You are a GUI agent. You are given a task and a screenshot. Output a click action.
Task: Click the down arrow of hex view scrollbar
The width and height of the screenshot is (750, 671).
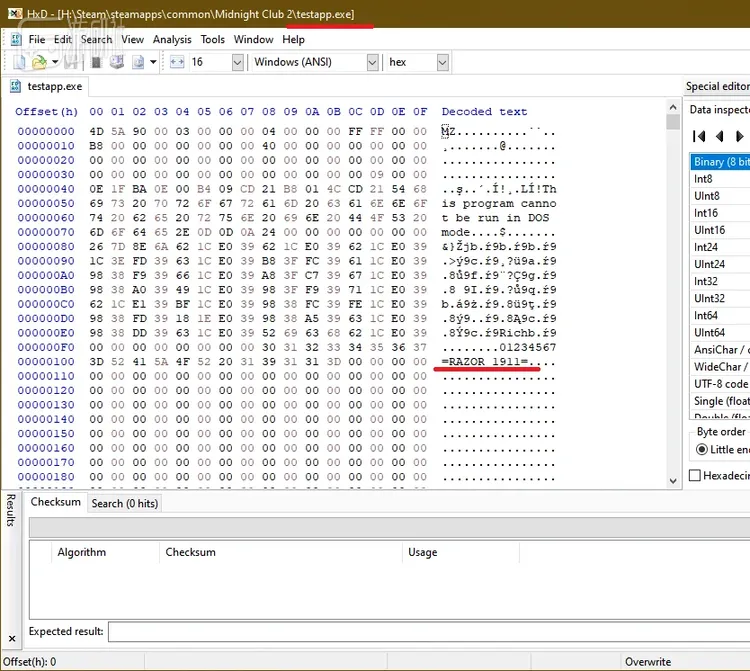coord(673,481)
